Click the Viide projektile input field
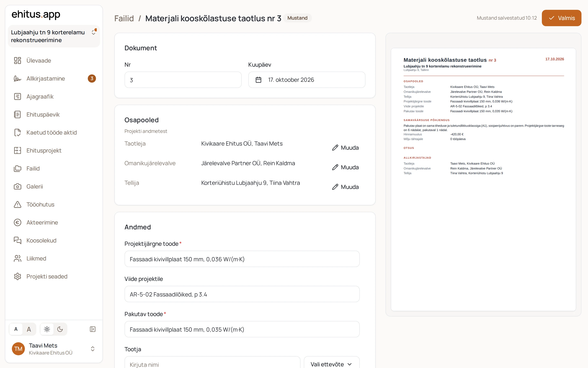The height and width of the screenshot is (368, 588). point(242,294)
